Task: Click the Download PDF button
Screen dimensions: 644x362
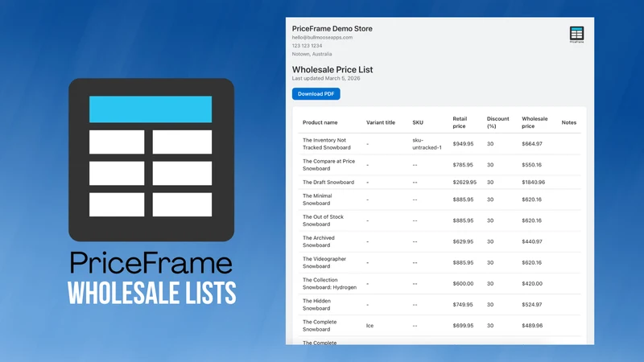Action: click(x=316, y=93)
